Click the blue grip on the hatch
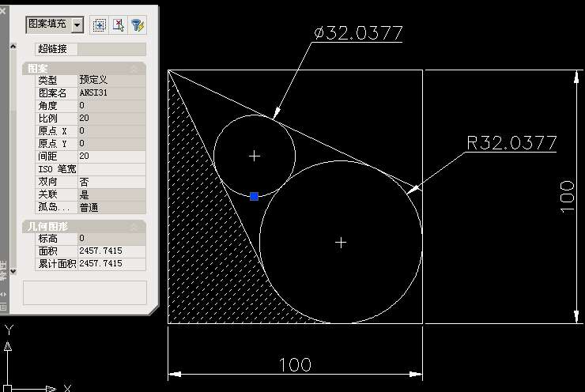The width and height of the screenshot is (585, 392). (254, 196)
